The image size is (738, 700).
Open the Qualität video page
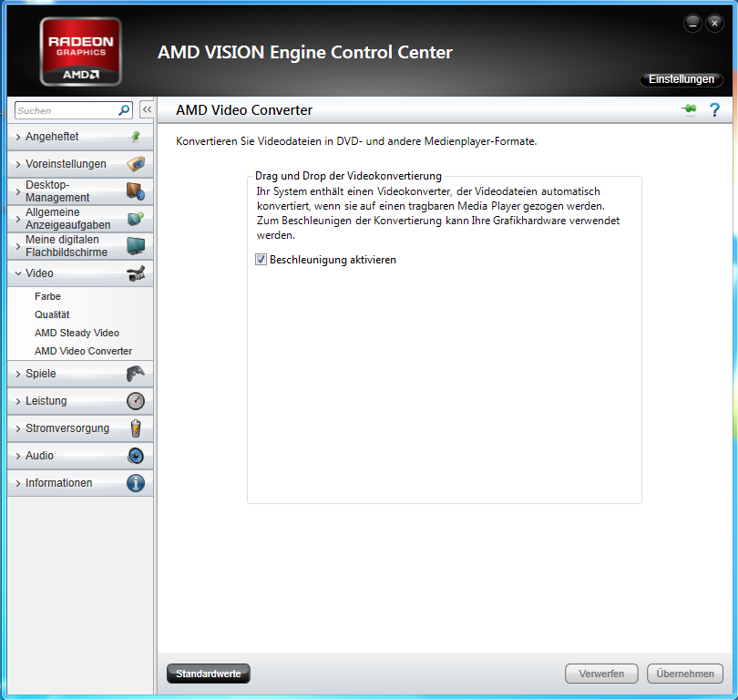tap(52, 314)
